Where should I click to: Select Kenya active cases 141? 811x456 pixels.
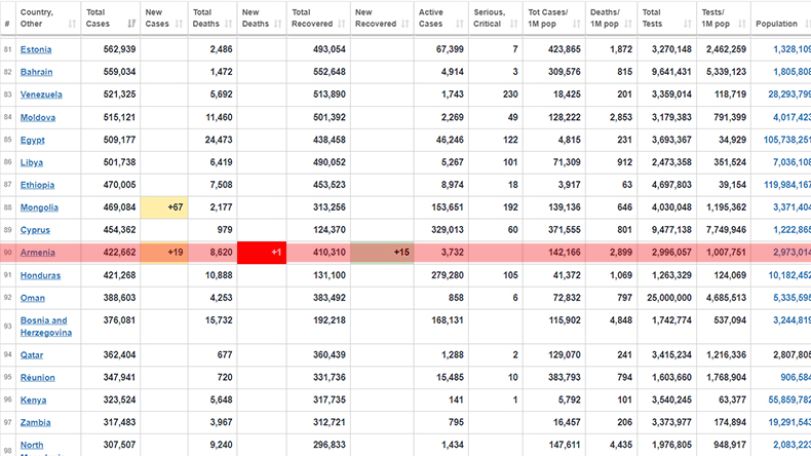tap(456, 400)
